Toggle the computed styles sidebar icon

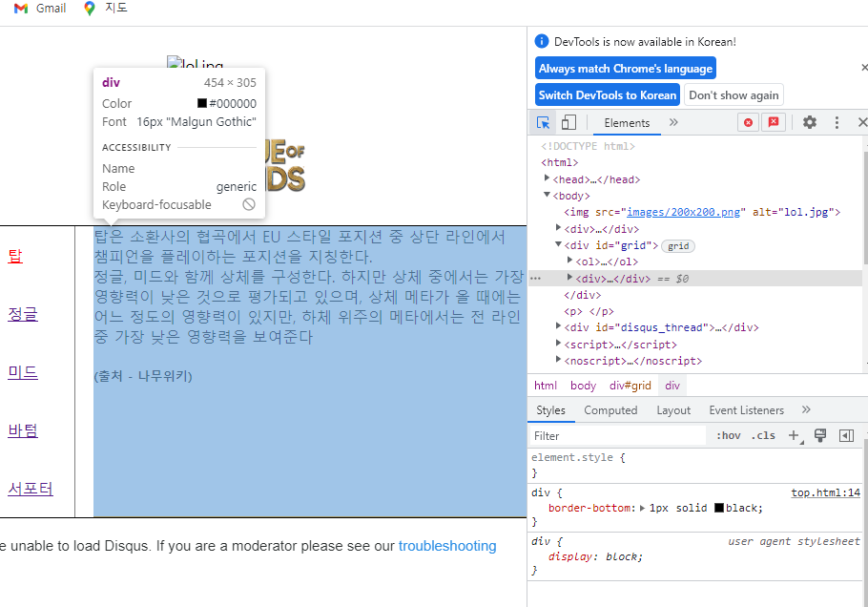coord(846,436)
